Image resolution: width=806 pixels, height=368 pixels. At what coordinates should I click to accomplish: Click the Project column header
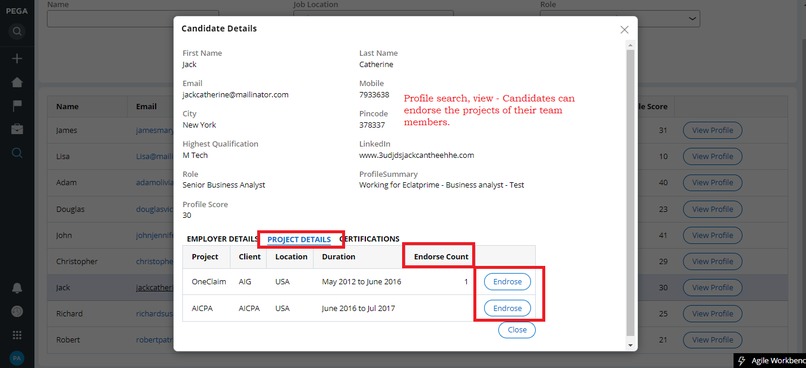tap(205, 256)
